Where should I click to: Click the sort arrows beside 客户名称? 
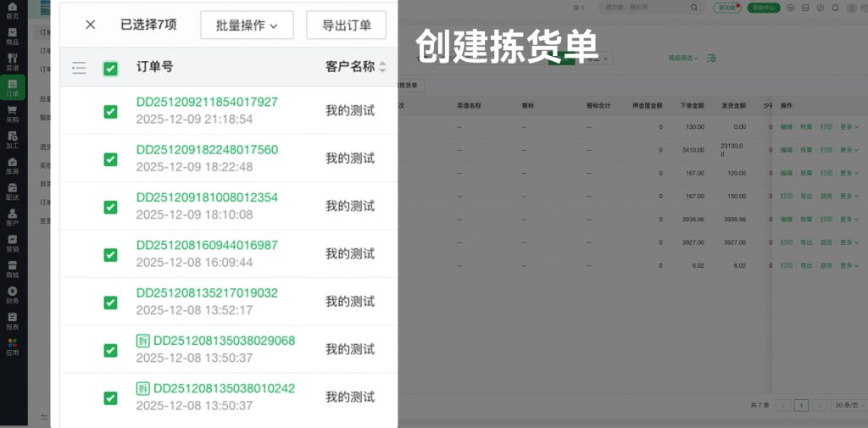click(x=383, y=67)
